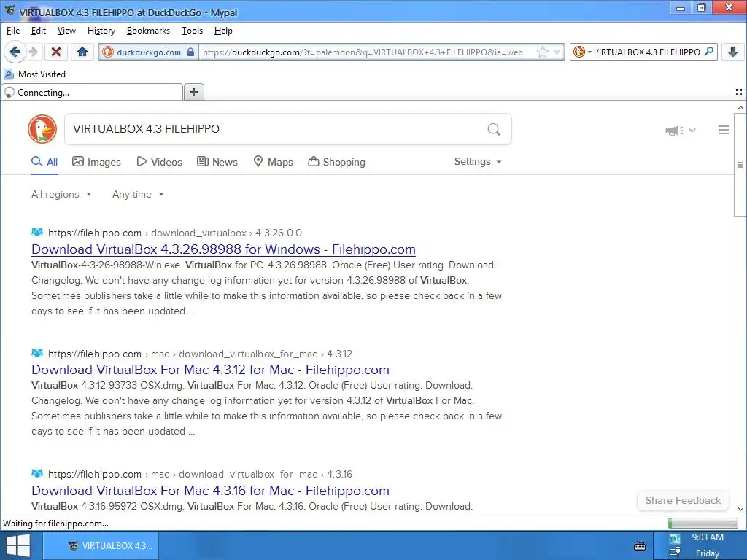Open a new tab with the plus button
This screenshot has height=560, width=747.
194,92
